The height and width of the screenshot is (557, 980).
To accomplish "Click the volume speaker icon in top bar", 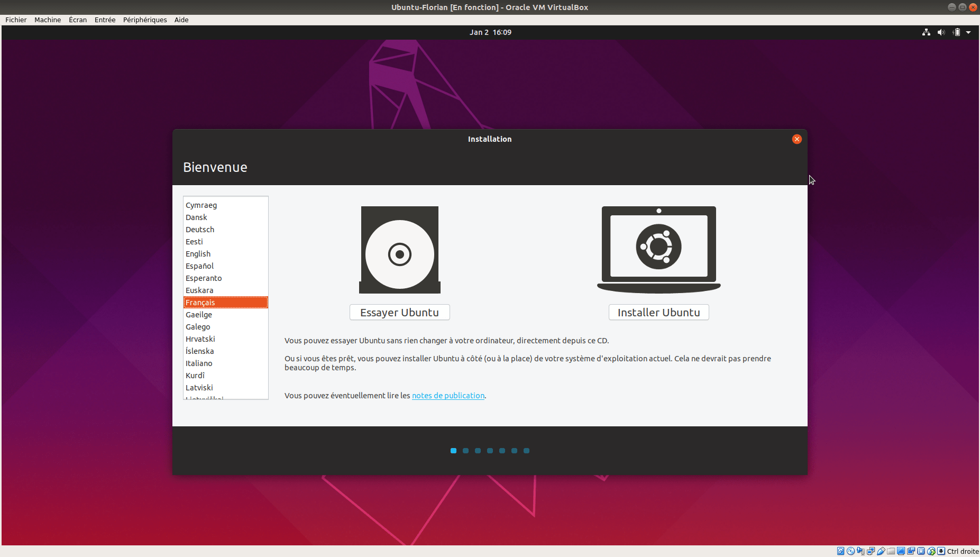I will pos(941,32).
